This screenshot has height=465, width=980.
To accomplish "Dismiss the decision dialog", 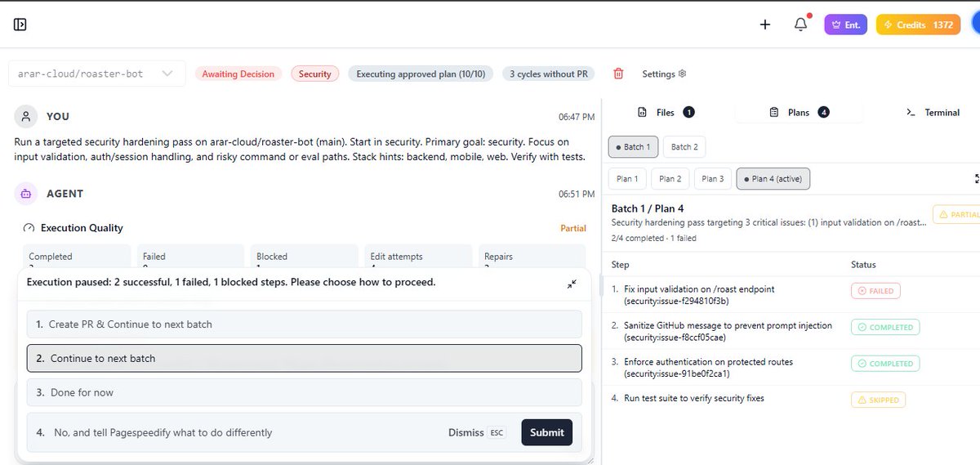I will click(477, 432).
